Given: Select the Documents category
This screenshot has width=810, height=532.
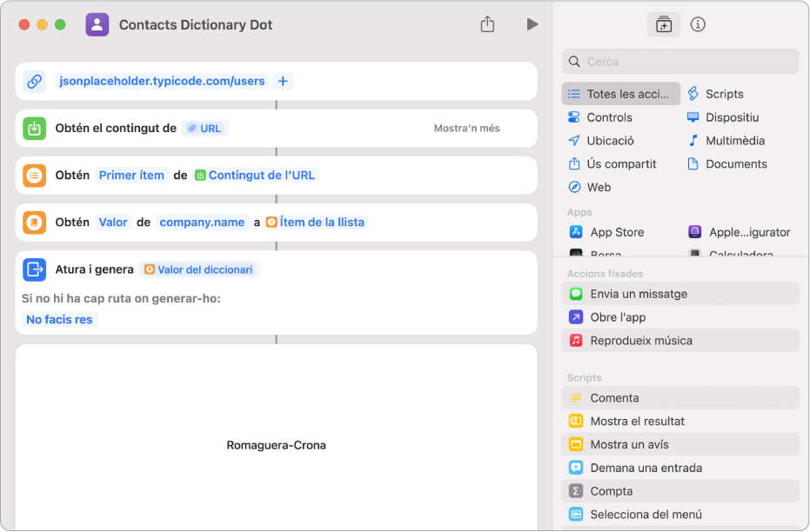Looking at the screenshot, I should (727, 164).
